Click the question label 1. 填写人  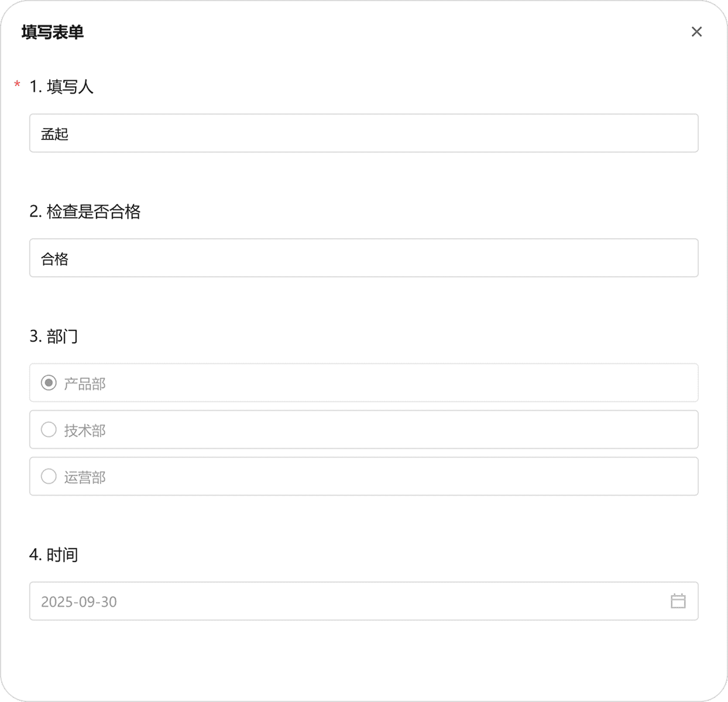coord(61,87)
